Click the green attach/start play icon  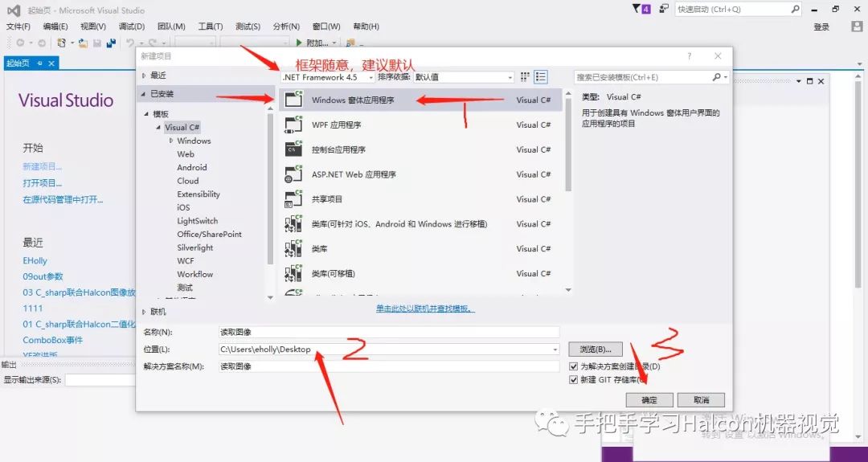pos(299,43)
